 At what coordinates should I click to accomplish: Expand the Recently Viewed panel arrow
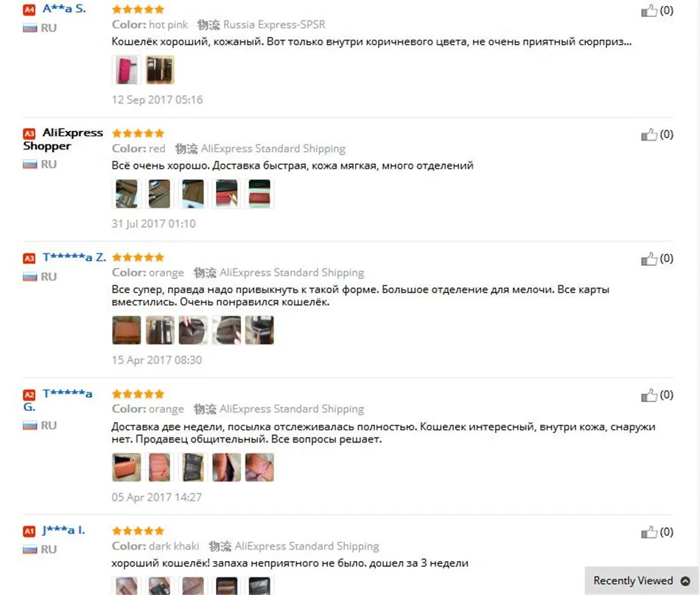(685, 581)
